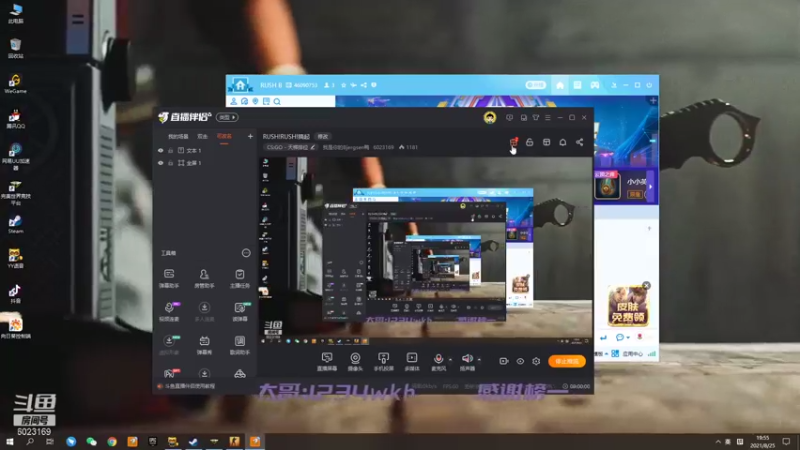Click the 扬声器 speaker icon
Viewport: 800px width, 450px height.
466,361
